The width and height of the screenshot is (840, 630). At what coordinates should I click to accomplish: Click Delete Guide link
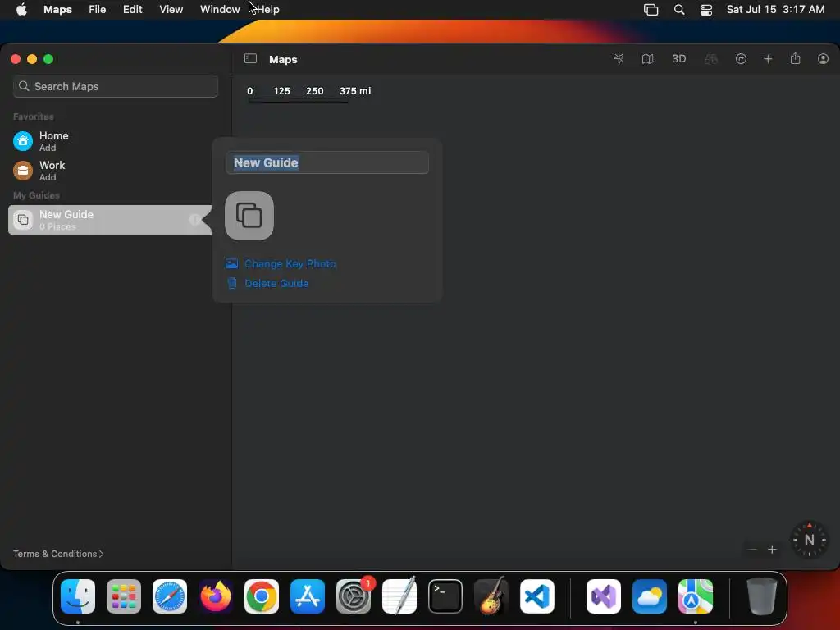pyautogui.click(x=276, y=283)
